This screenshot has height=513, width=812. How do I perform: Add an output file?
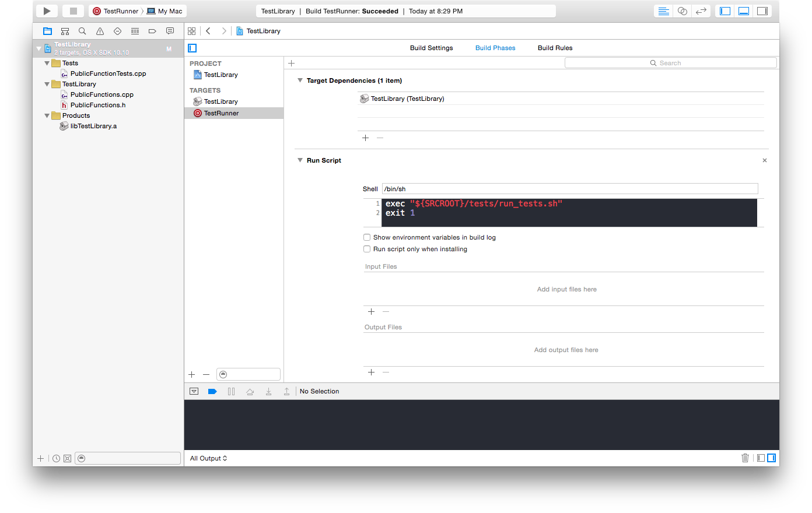coord(372,373)
